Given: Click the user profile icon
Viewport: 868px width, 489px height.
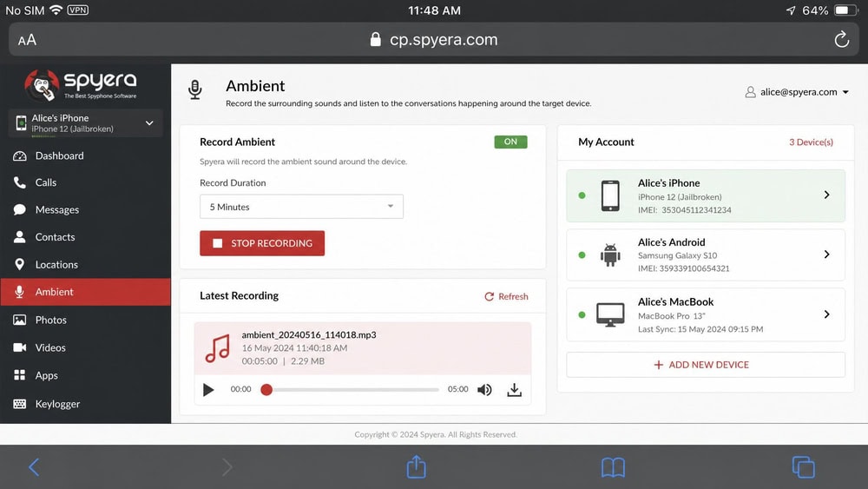Looking at the screenshot, I should point(750,92).
